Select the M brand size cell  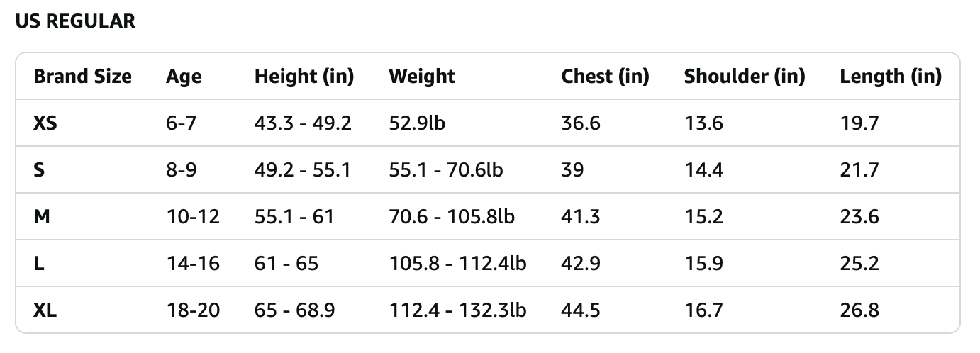tap(41, 217)
